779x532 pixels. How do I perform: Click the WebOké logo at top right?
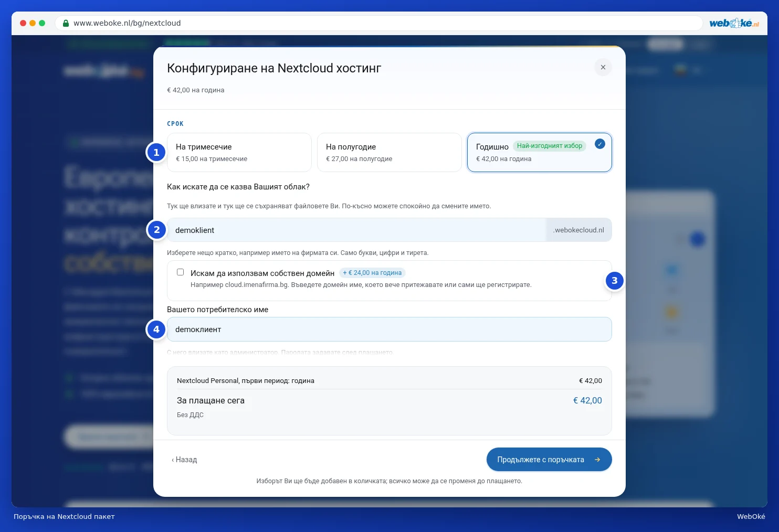point(734,23)
